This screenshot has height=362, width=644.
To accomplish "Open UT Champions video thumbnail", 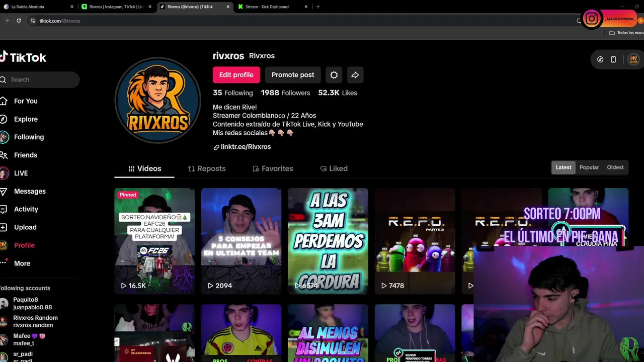I will 154,333.
